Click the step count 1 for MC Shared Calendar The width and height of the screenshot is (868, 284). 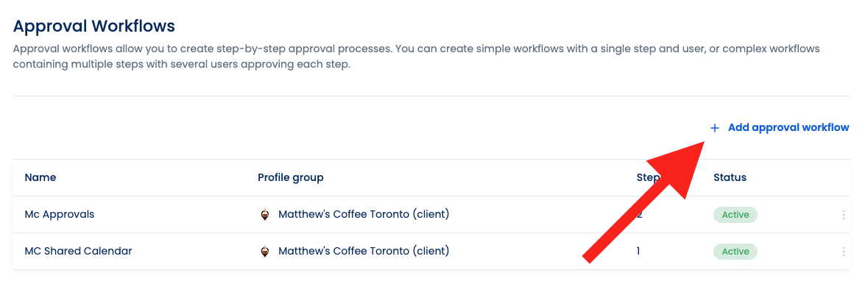click(x=638, y=252)
